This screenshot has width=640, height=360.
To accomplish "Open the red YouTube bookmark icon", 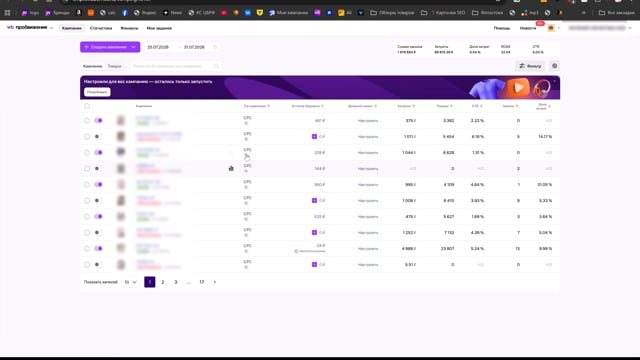I will click(x=224, y=13).
